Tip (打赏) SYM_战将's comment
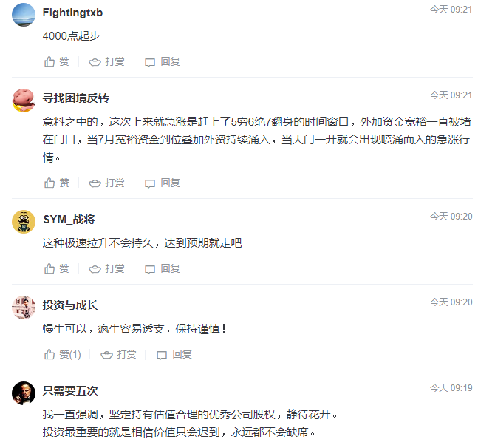495x448 pixels. (x=106, y=268)
